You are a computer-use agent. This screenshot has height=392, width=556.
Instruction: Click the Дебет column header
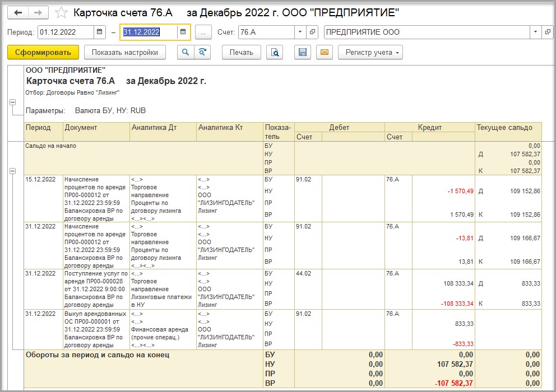pos(339,128)
